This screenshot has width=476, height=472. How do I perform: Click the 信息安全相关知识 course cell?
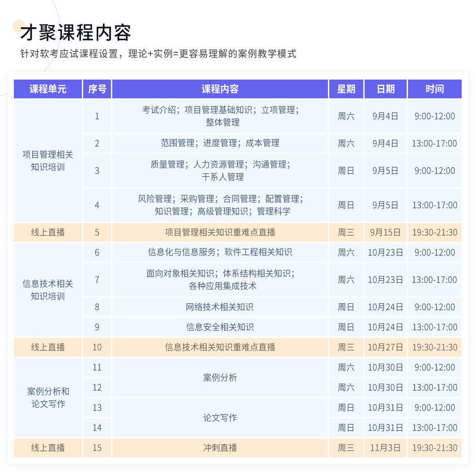[220, 327]
